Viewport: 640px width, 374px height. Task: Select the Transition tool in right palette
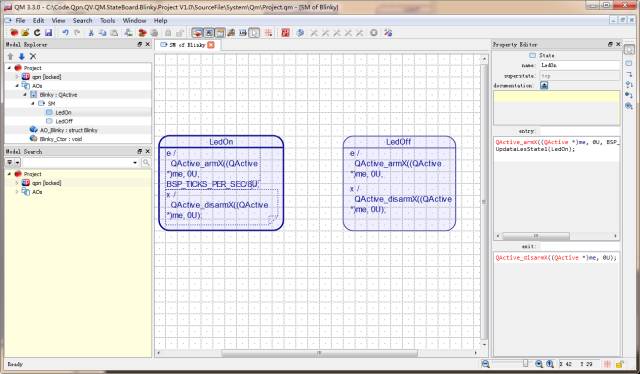(x=629, y=74)
